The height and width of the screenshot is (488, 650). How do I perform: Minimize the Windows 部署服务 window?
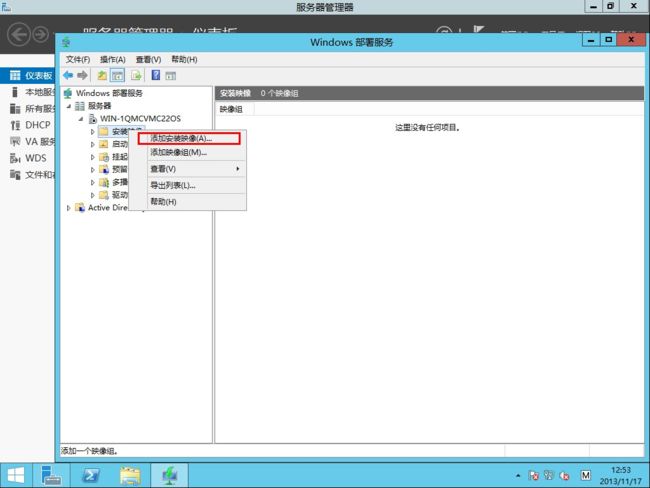(x=591, y=40)
